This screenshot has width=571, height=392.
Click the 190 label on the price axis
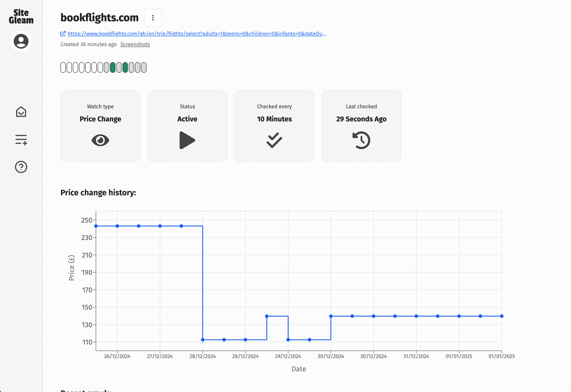click(x=87, y=272)
